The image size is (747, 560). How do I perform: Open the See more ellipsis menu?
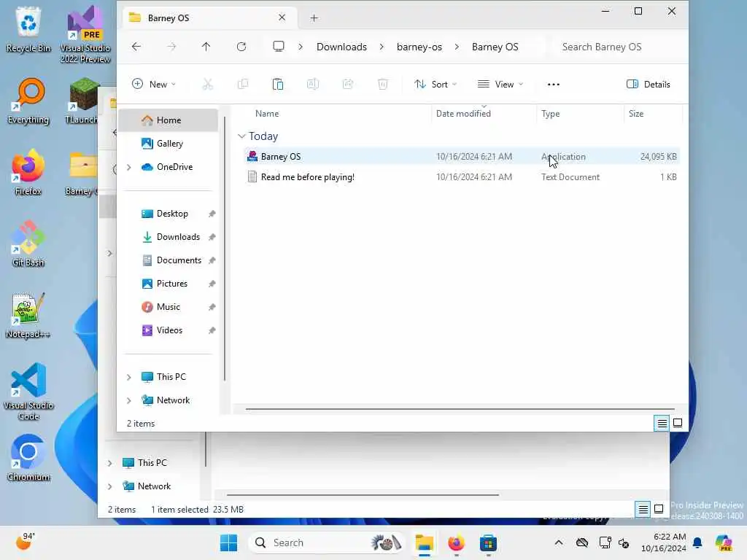[554, 85]
